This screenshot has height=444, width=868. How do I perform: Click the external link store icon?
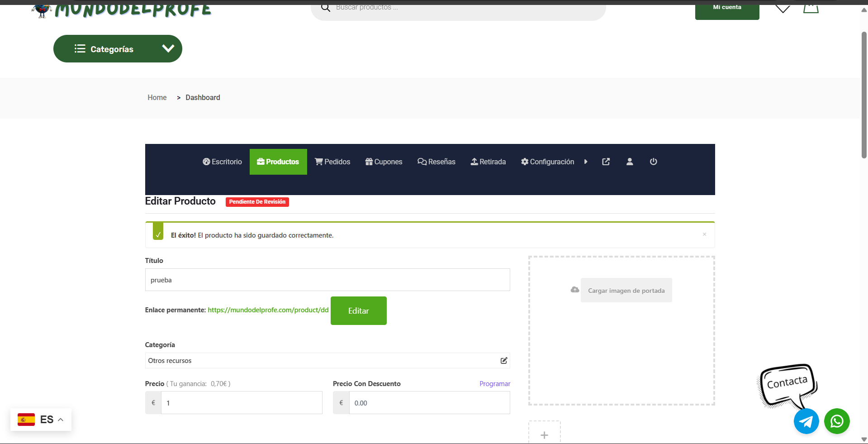tap(606, 162)
